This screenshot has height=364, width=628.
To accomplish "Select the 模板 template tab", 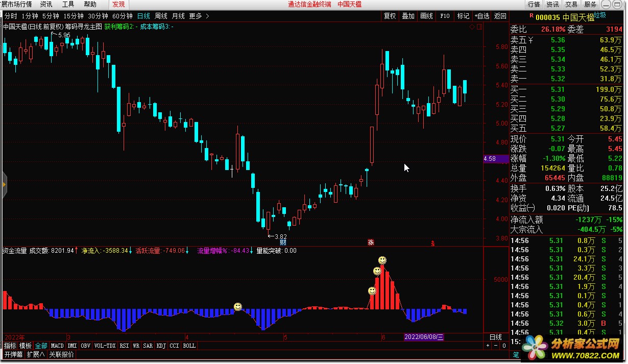I will pyautogui.click(x=26, y=346).
